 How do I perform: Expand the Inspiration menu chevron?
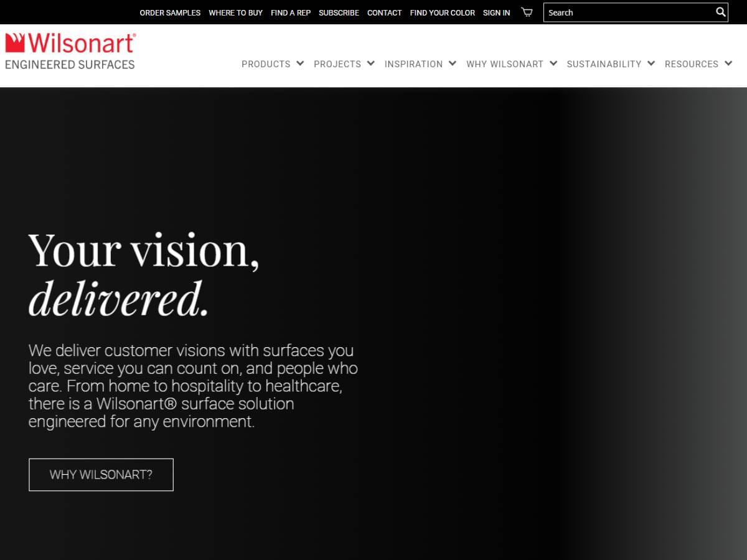pos(453,63)
